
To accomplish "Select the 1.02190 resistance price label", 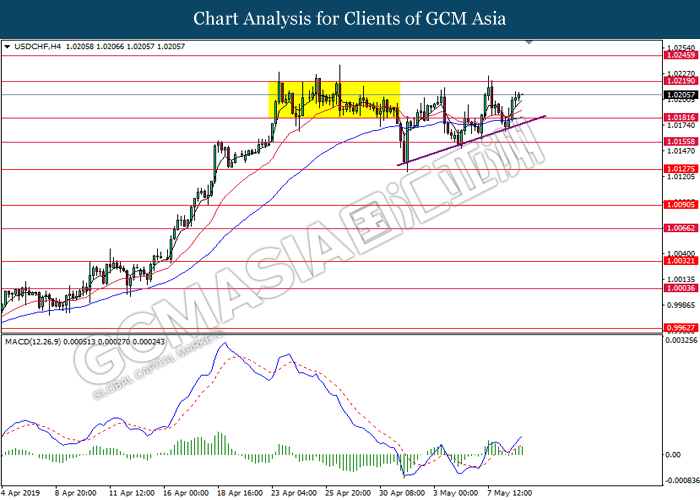I will tap(681, 81).
